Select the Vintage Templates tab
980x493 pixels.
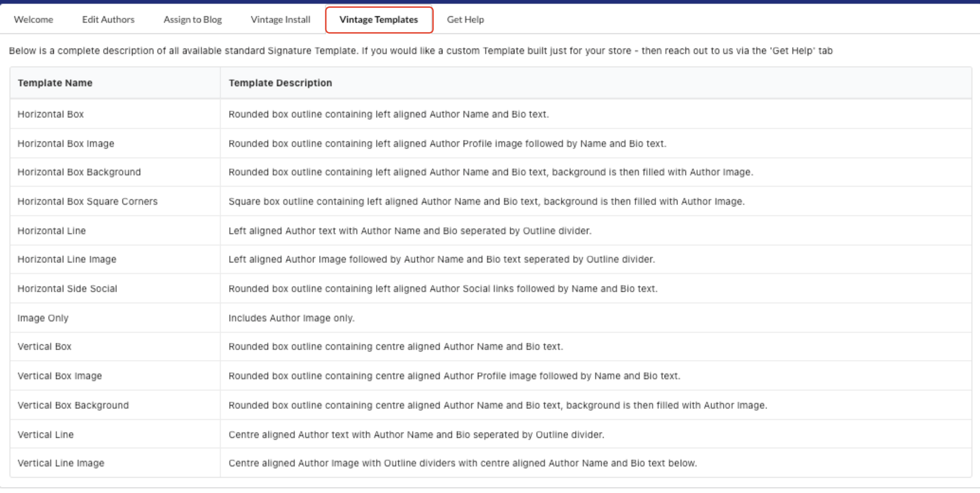coord(378,19)
